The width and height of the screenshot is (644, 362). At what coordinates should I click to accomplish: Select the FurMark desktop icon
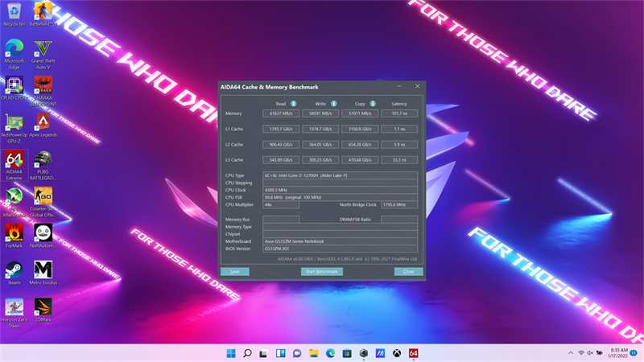coord(14,232)
